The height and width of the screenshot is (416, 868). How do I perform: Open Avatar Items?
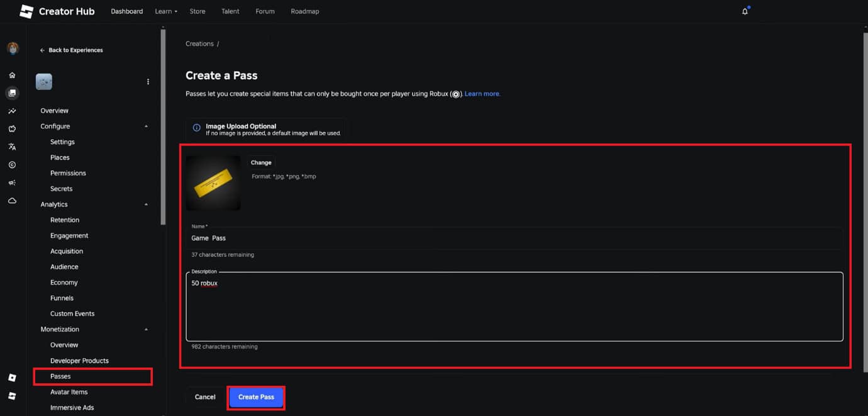[x=69, y=392]
